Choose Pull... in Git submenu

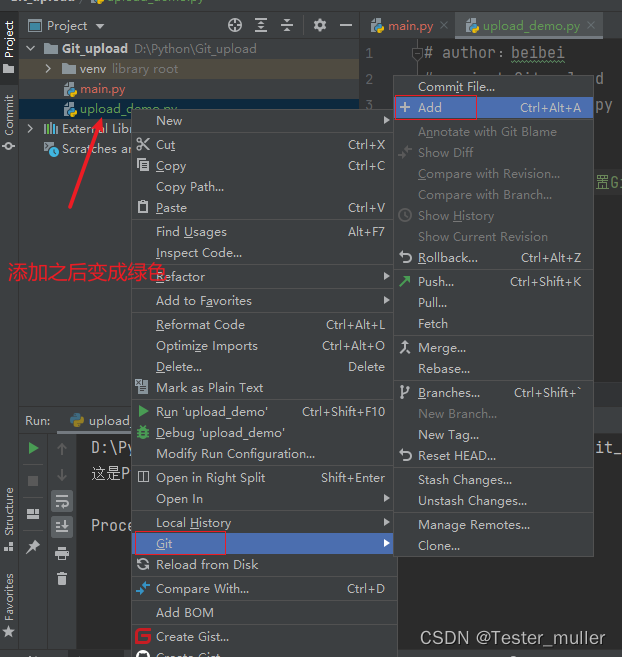click(493, 303)
